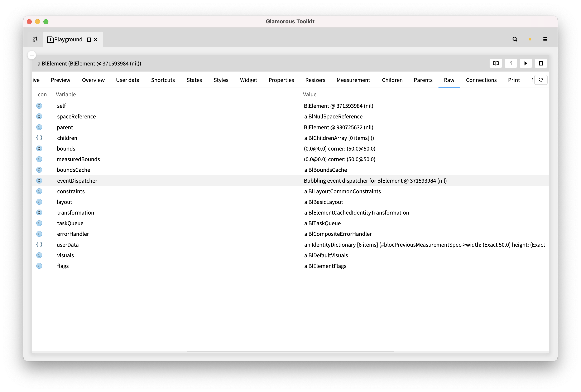Click the circle icon beside the self variable

[39, 106]
